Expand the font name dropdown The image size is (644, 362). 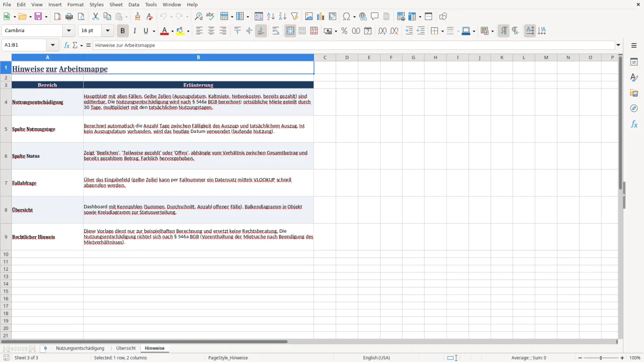(x=69, y=31)
